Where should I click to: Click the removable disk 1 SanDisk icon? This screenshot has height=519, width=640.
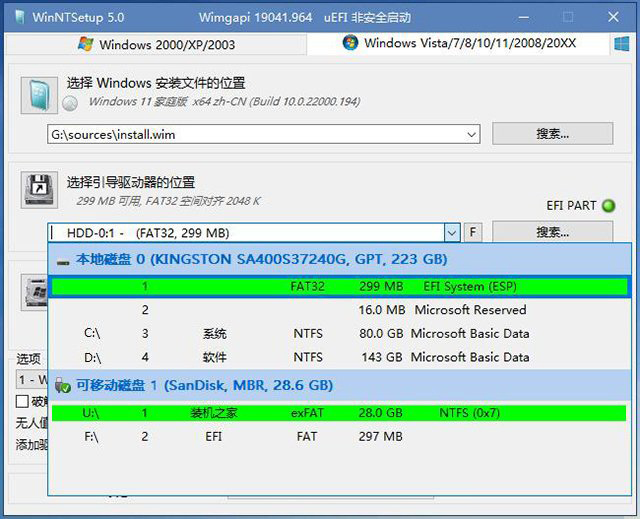coord(62,385)
